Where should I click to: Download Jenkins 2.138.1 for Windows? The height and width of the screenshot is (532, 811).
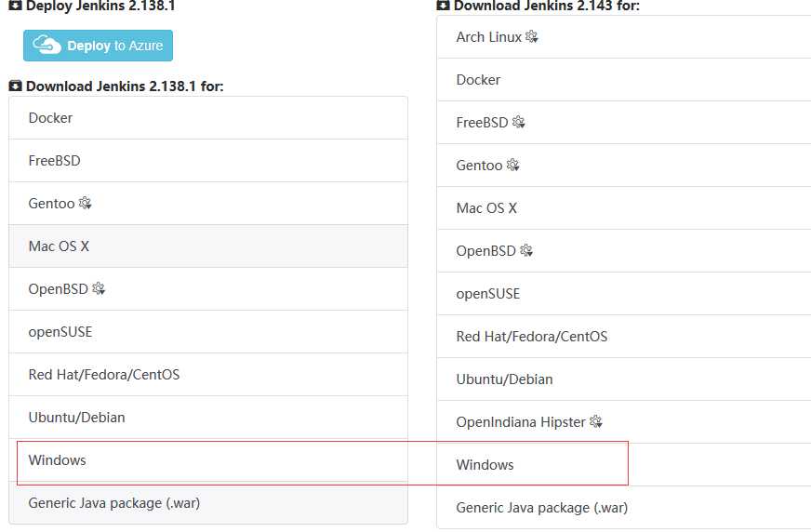208,460
